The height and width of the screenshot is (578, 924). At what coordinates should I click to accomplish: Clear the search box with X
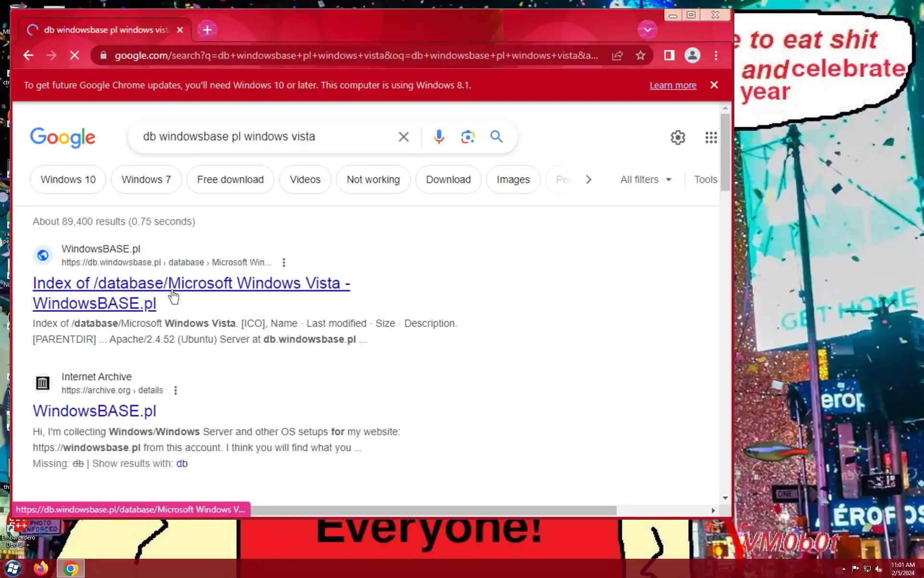(x=403, y=137)
